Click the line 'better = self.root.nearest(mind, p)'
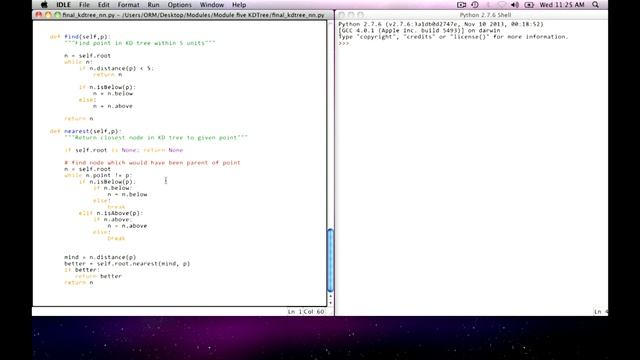The image size is (640, 360). 127,264
